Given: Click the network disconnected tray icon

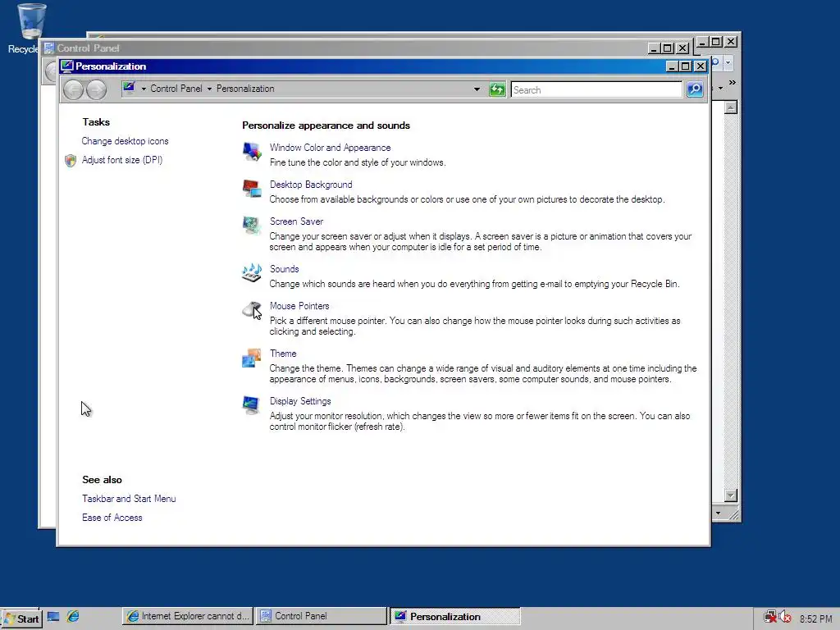Looking at the screenshot, I should click(770, 617).
